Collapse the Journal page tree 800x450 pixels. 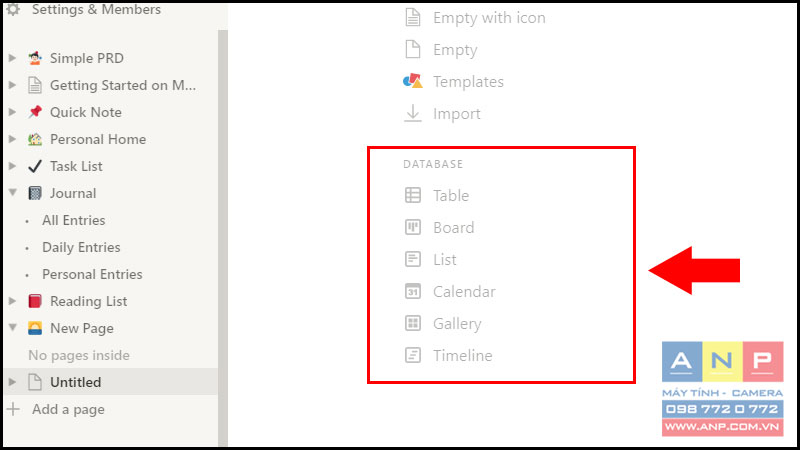pyautogui.click(x=13, y=193)
